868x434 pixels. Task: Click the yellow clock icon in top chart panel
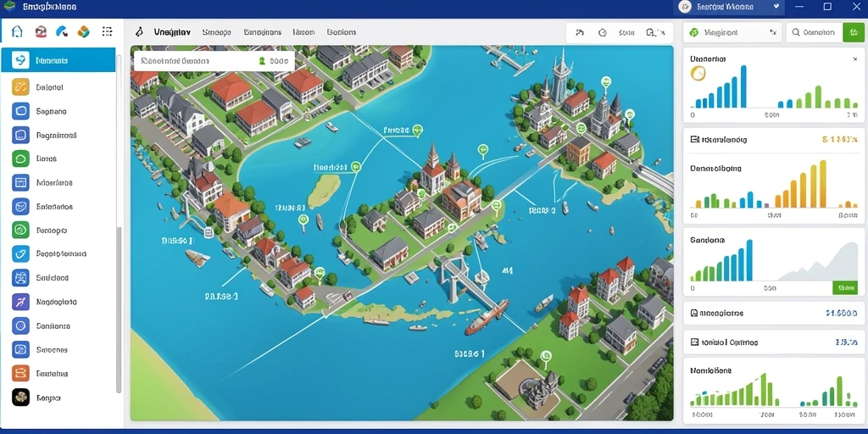[x=698, y=73]
